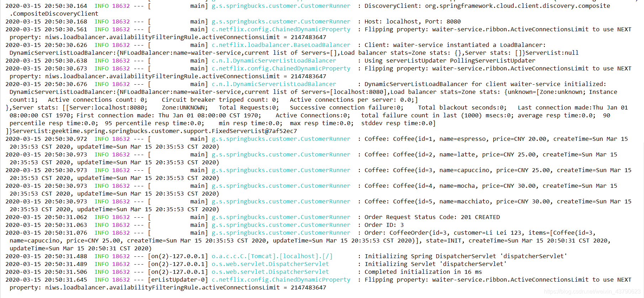The height and width of the screenshot is (298, 644).
Task: Click the timestamp 2020-03-15 20:50:30.164
Action: pyautogui.click(x=46, y=6)
